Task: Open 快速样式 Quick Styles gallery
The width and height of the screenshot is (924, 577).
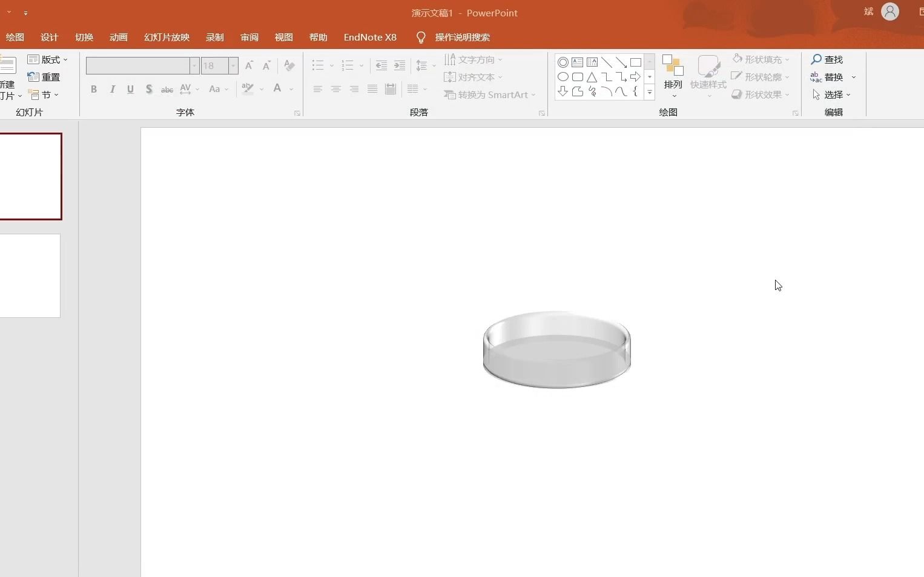Action: click(x=708, y=76)
